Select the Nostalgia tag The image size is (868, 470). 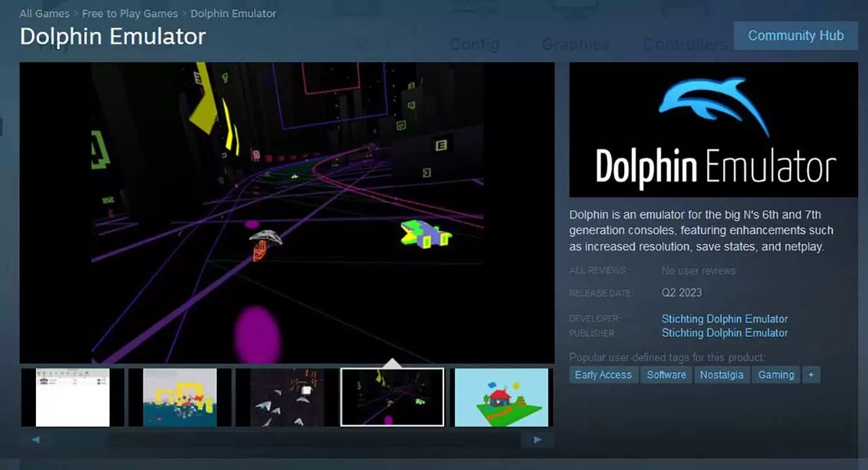pyautogui.click(x=721, y=375)
